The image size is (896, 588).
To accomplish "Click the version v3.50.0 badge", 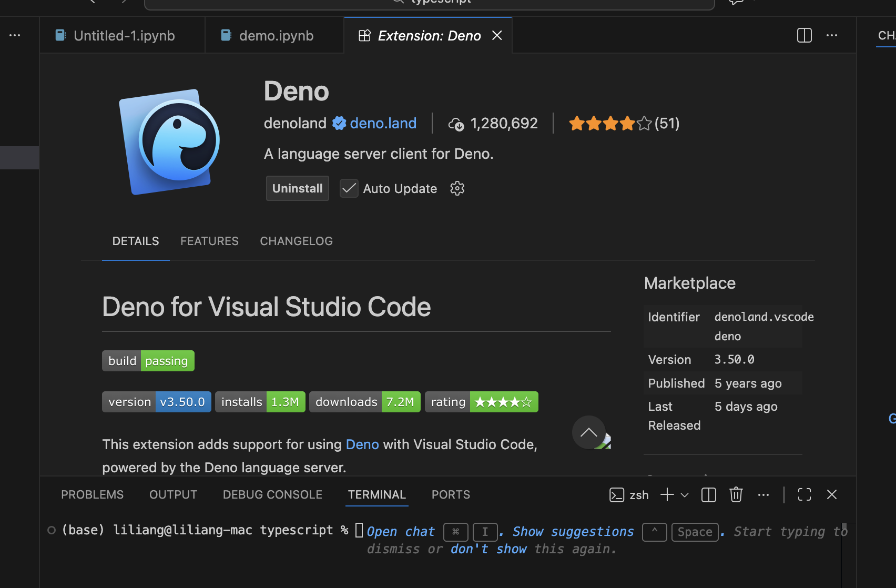I will click(157, 402).
